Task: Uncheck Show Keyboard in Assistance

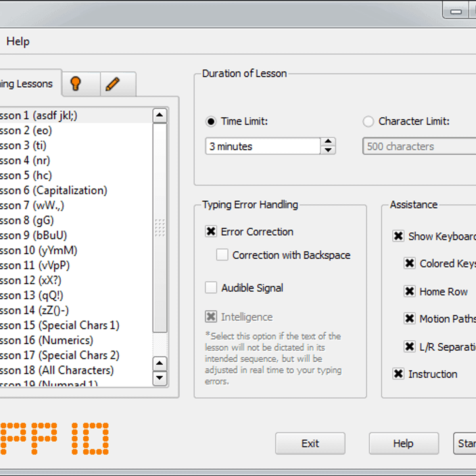Action: click(x=399, y=236)
